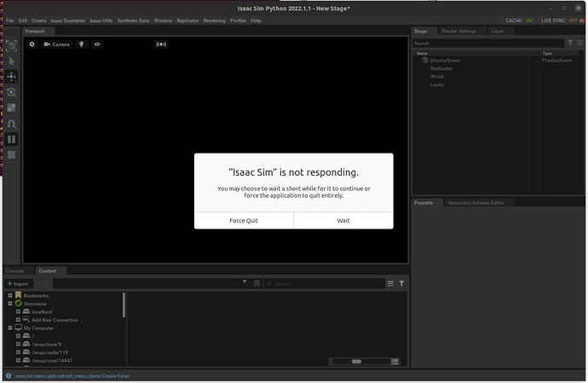Select physicsScene in the Stage tree
The height and width of the screenshot is (383, 588).
click(x=445, y=61)
